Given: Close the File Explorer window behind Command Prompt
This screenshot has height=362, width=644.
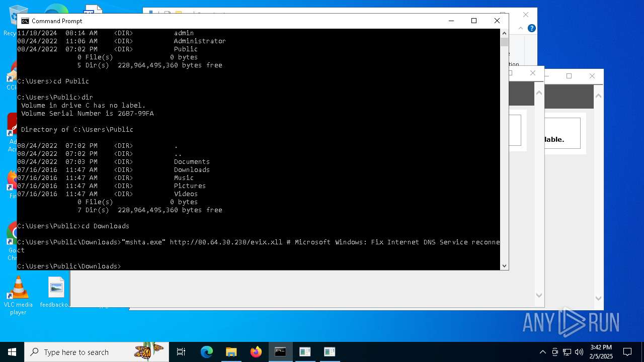Looking at the screenshot, I should click(x=526, y=15).
